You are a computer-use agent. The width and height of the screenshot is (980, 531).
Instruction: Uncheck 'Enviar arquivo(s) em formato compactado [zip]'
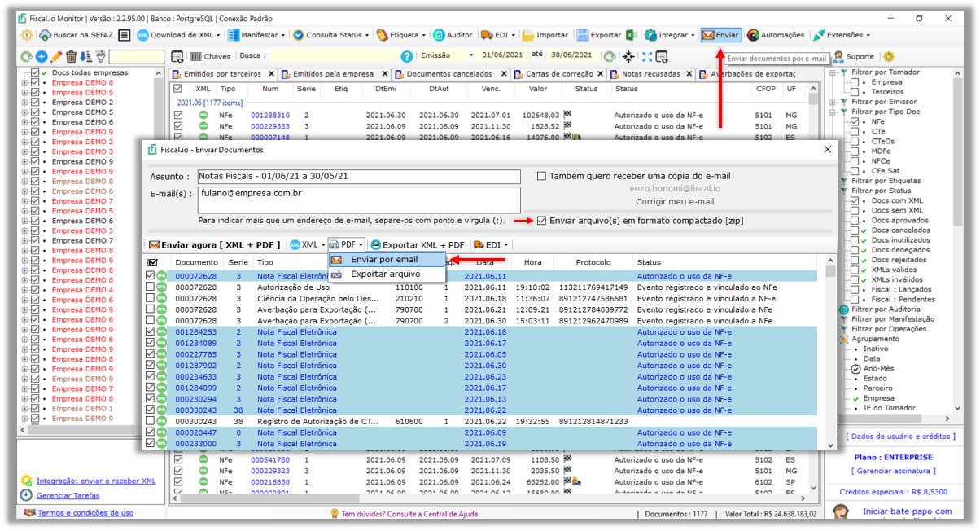point(541,218)
